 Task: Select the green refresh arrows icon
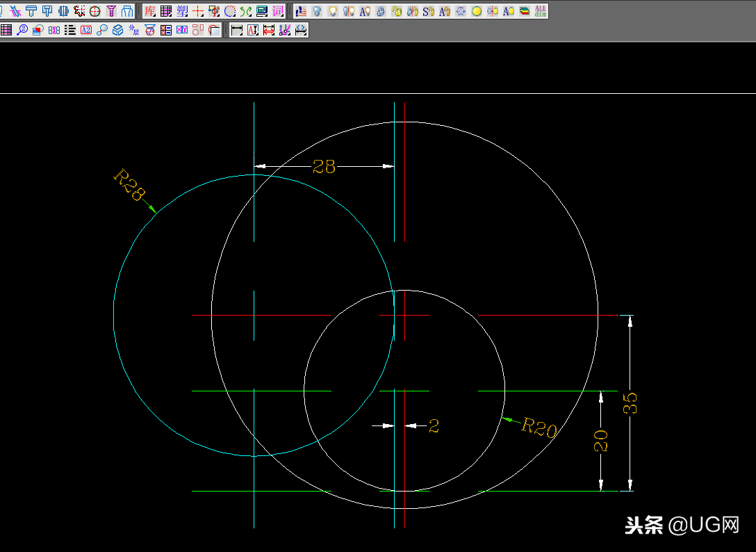pyautogui.click(x=246, y=11)
